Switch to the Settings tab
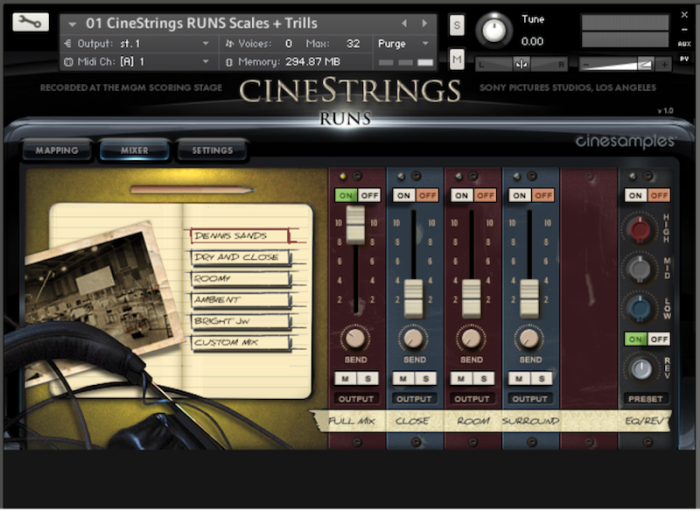 pos(212,150)
